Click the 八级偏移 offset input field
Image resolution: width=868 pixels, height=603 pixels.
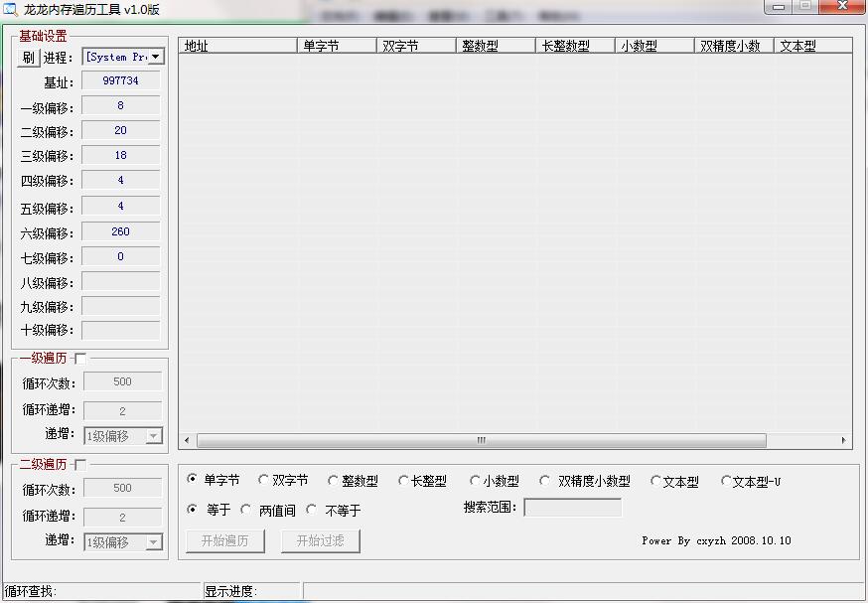pos(119,282)
